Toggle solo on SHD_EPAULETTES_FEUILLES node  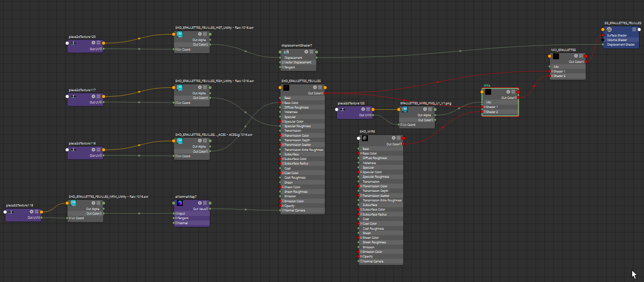click(x=314, y=87)
